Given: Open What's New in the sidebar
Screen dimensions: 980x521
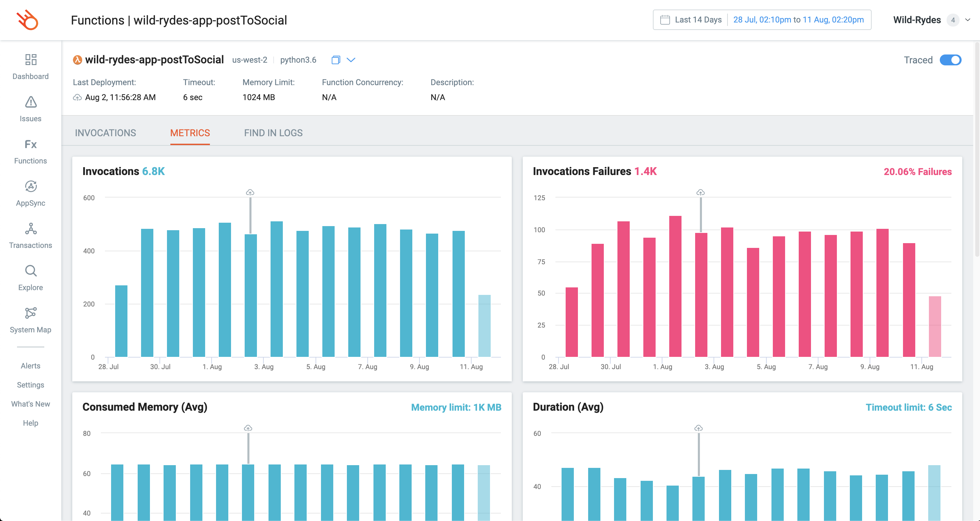Looking at the screenshot, I should (x=30, y=404).
